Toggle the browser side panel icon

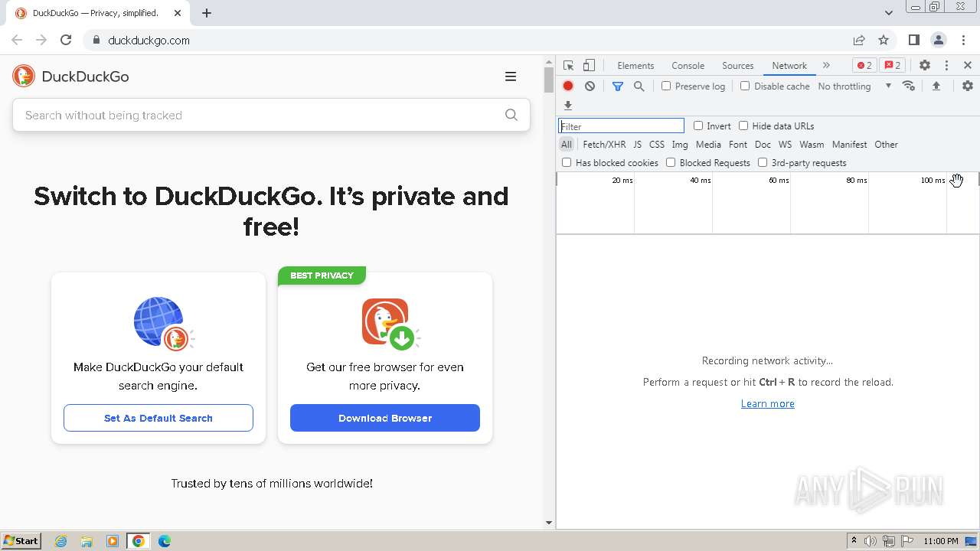click(x=914, y=40)
